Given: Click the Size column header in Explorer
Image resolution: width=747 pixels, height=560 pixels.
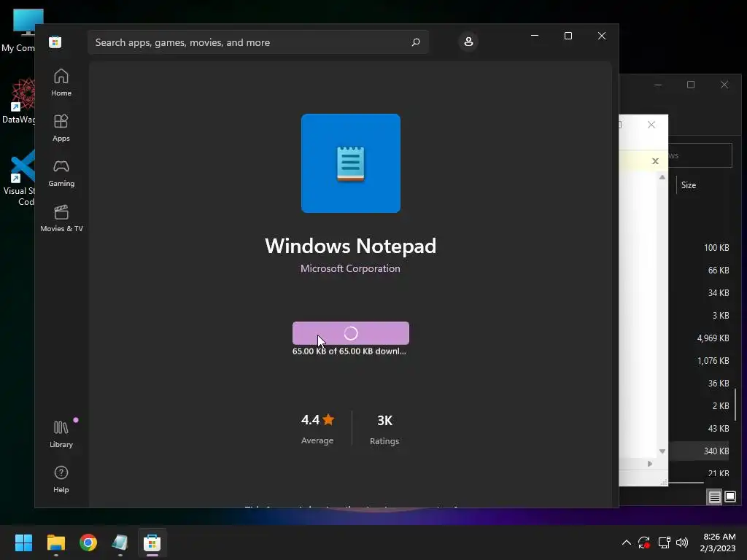Looking at the screenshot, I should point(689,185).
